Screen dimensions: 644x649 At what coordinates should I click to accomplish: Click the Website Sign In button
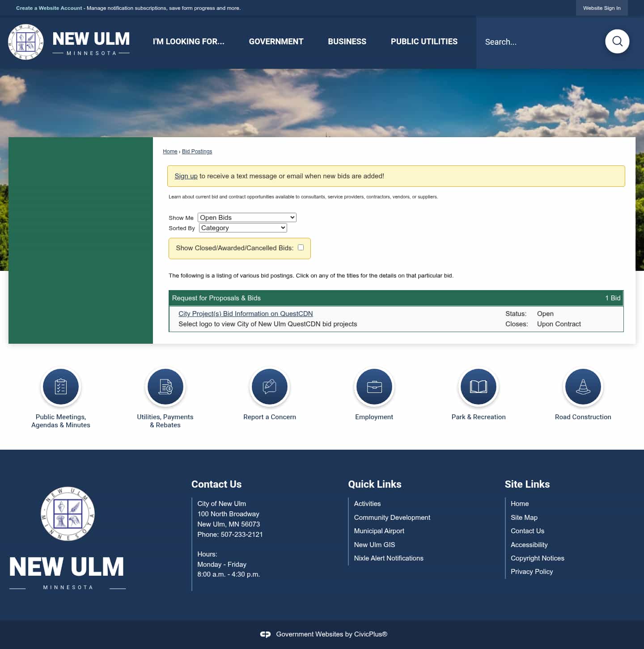click(602, 8)
